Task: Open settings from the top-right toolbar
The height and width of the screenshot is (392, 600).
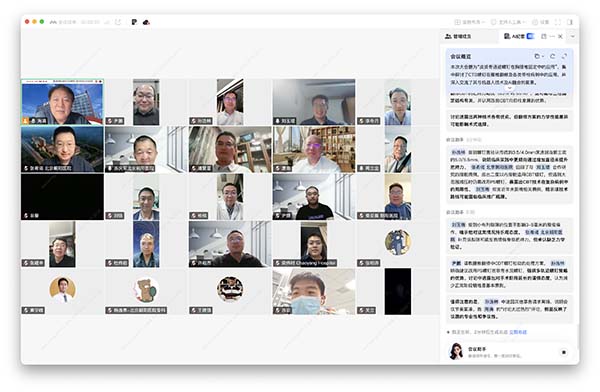Action: coord(541,22)
